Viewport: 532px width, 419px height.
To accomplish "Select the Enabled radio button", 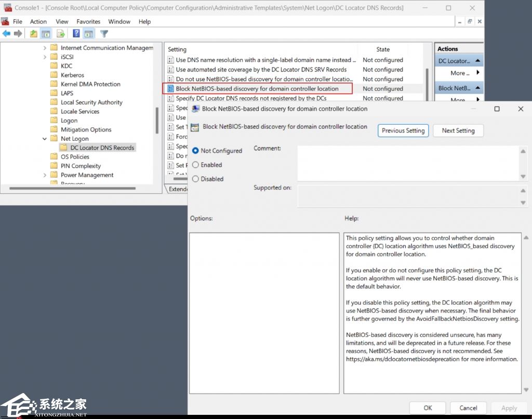I will 196,165.
